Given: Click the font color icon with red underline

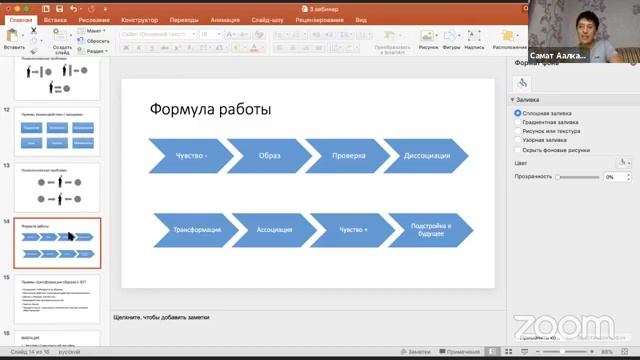Looking at the screenshot, I should [x=254, y=48].
